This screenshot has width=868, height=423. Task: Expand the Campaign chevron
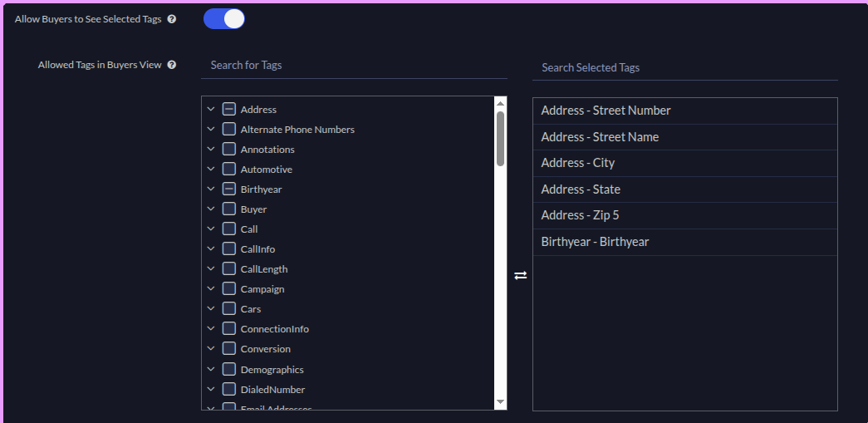tap(210, 288)
